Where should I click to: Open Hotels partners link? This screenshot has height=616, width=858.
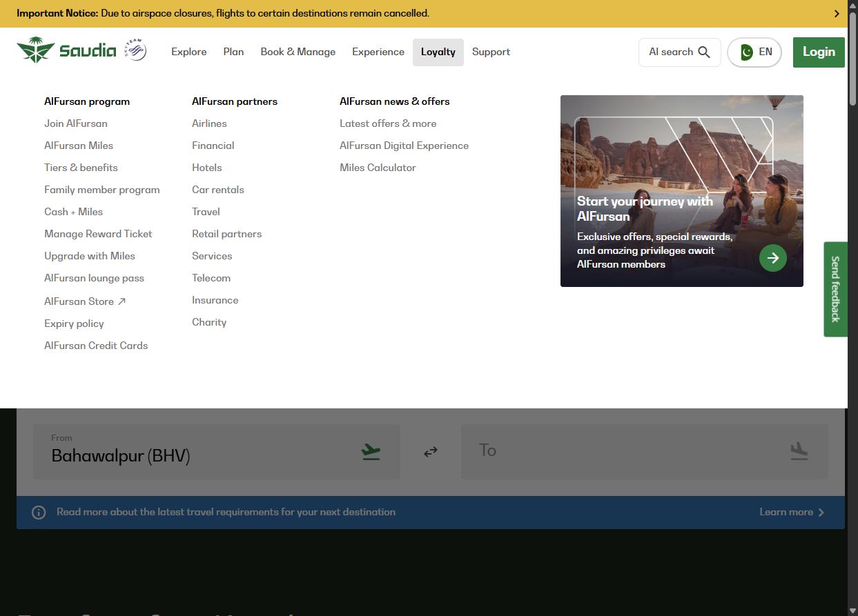(207, 168)
